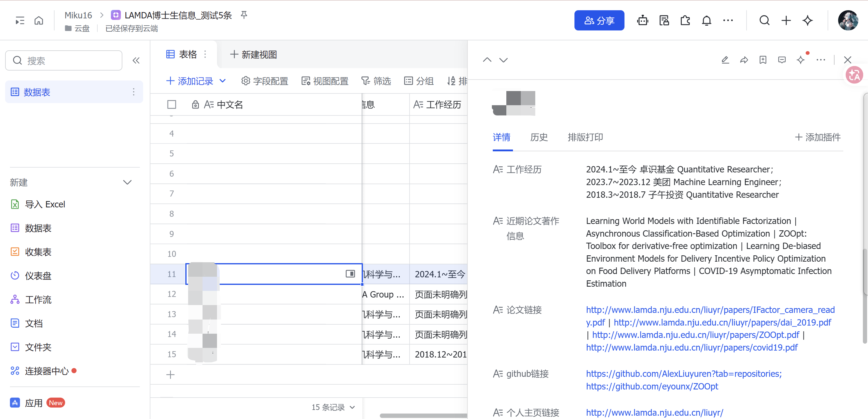Screen dimensions: 868x419
Task: Open the comment icon in record panel
Action: [x=782, y=60]
